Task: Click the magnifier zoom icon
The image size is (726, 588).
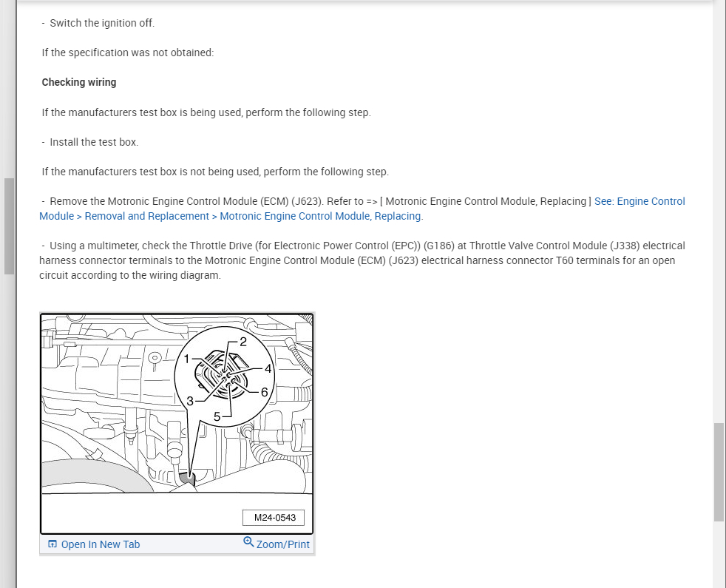Action: click(248, 541)
